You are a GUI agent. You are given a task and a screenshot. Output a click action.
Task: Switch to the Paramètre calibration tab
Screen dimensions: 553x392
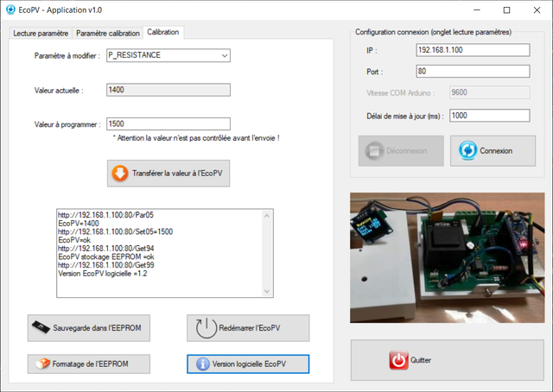point(107,33)
